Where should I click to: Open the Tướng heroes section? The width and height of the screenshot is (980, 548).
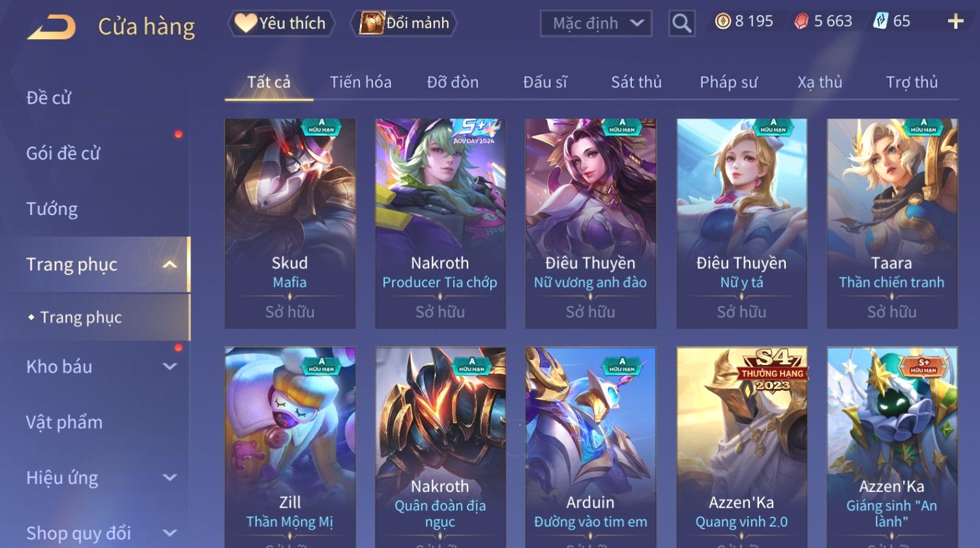tap(52, 209)
